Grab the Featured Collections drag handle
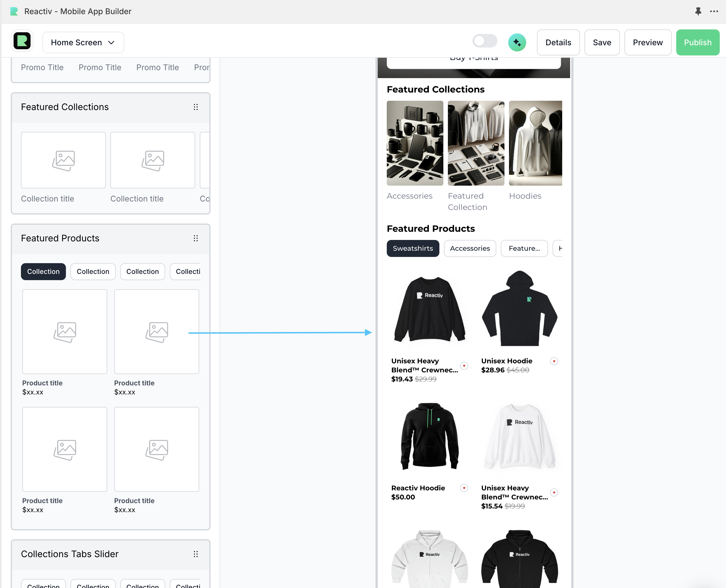This screenshot has width=726, height=588. point(196,107)
